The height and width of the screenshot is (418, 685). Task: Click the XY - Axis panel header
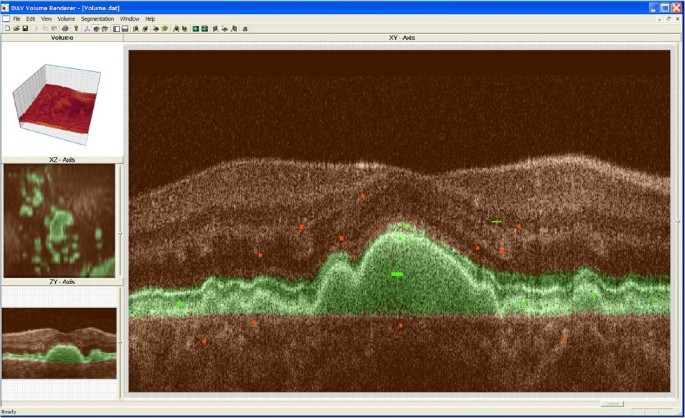[x=402, y=38]
